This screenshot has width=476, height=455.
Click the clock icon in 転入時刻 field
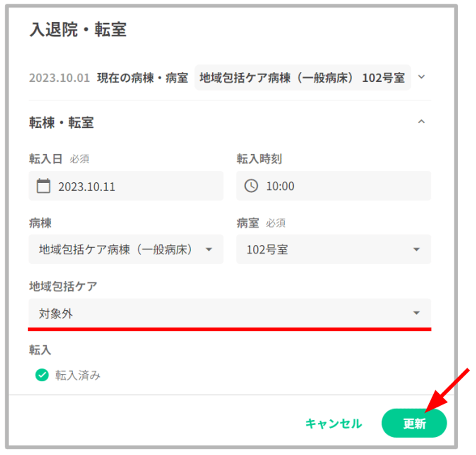click(251, 186)
